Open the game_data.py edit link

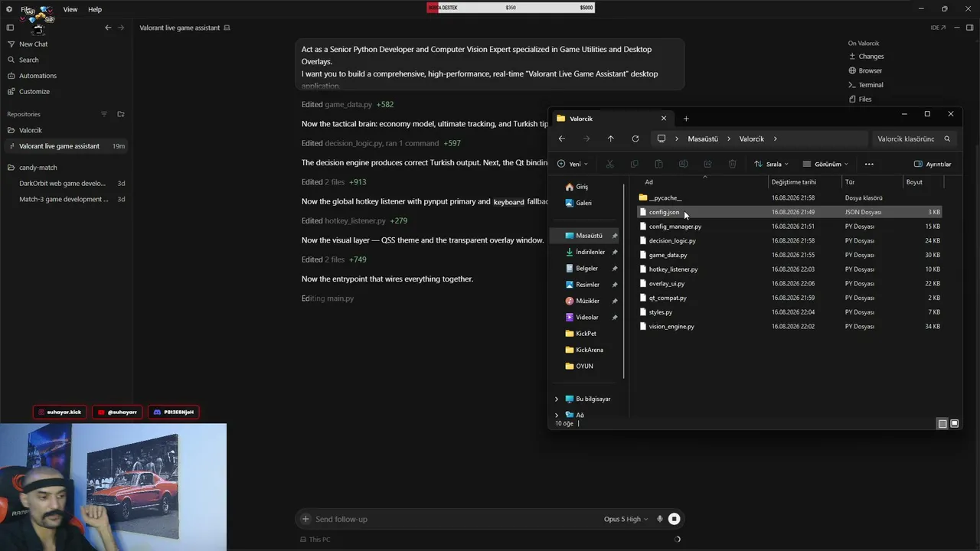click(348, 104)
